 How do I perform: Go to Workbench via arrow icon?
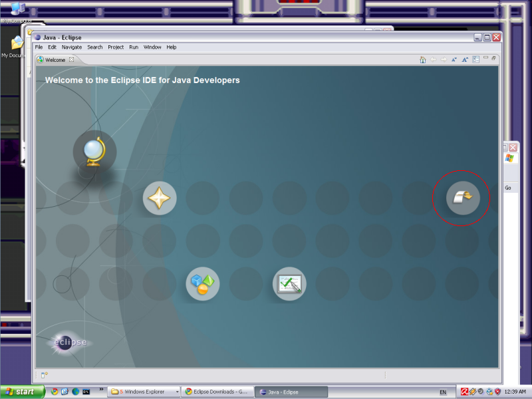coord(463,197)
